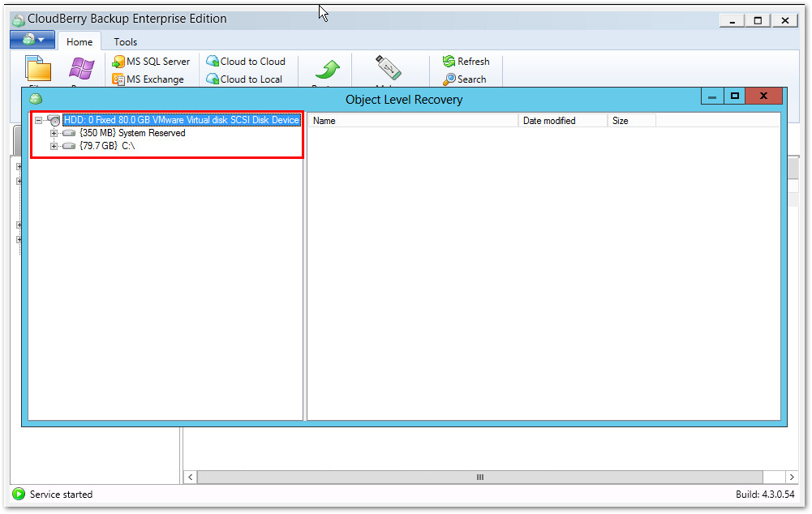Click the purple Windows image backup icon
The height and width of the screenshot is (514, 812).
click(x=82, y=68)
